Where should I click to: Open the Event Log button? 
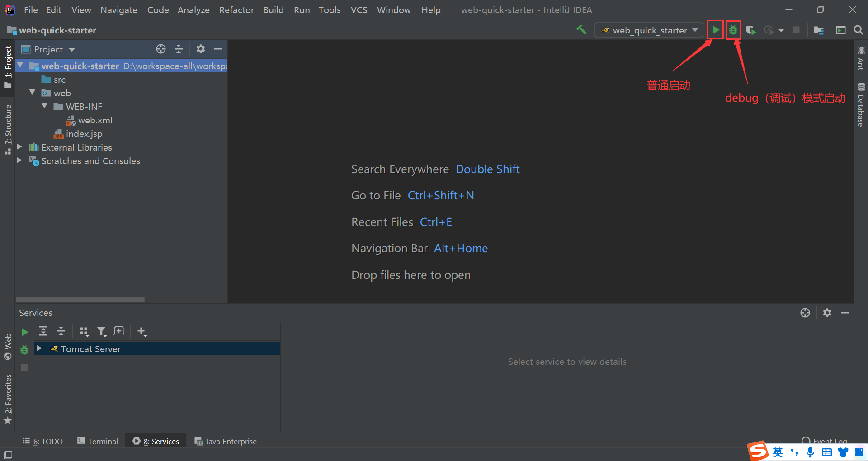[x=825, y=441]
